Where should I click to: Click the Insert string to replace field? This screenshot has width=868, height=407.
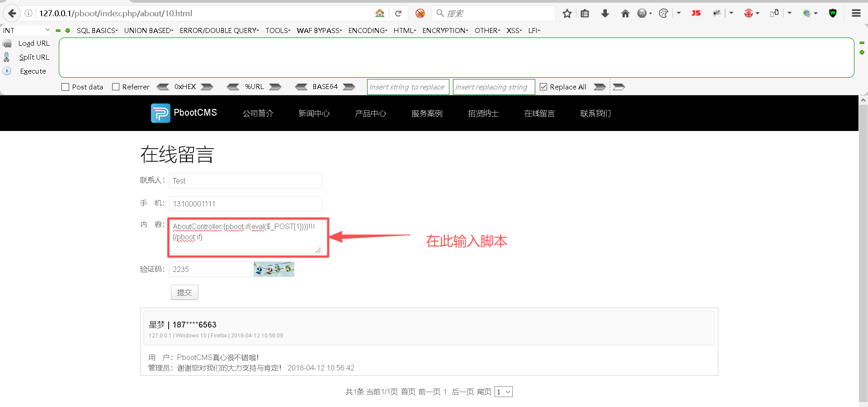click(408, 87)
